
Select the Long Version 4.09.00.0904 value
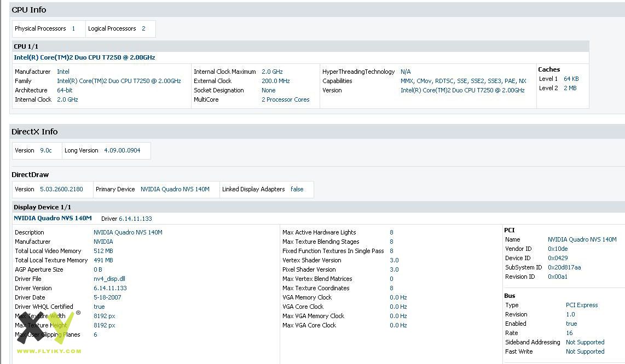[x=122, y=150]
